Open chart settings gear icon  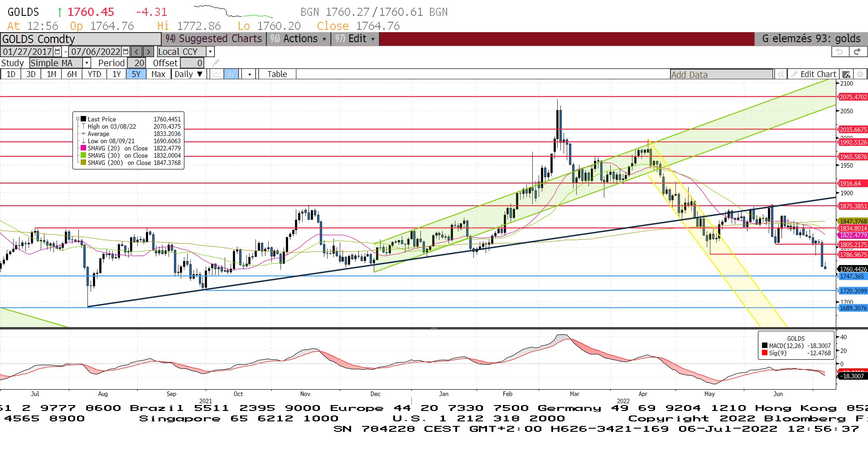[x=860, y=74]
